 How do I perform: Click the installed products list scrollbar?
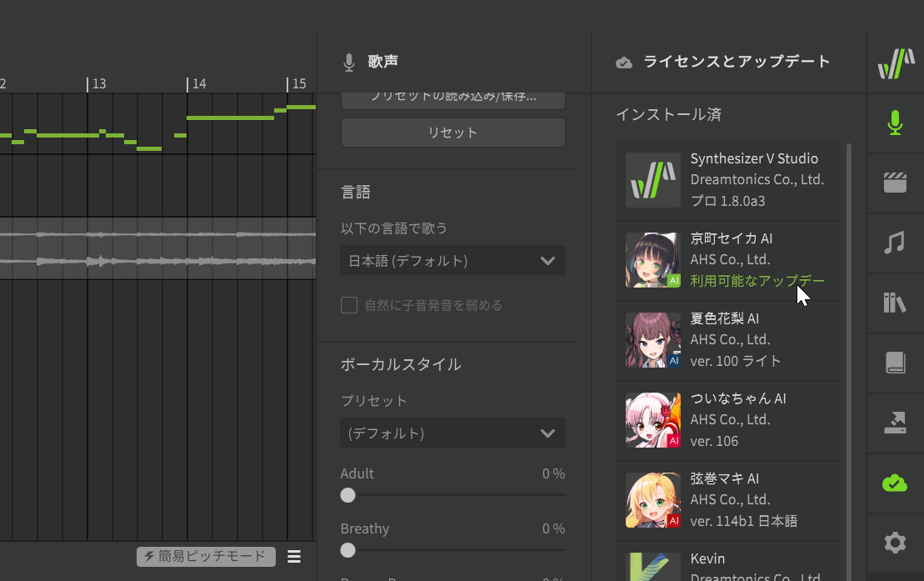point(848,362)
